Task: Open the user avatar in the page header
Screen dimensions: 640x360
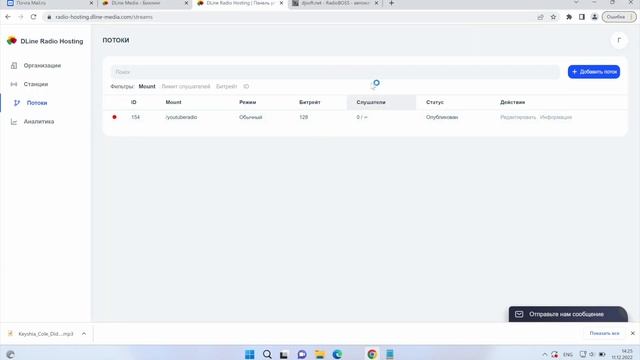Action: 619,40
